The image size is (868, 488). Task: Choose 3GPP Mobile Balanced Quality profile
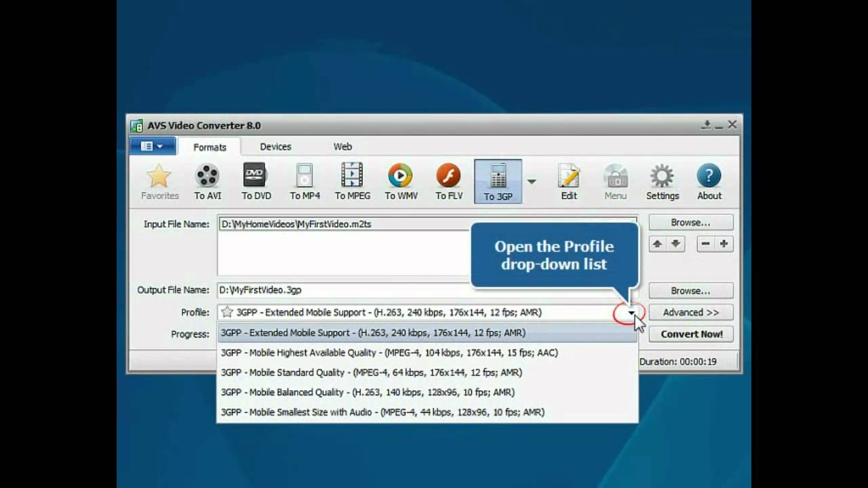coord(427,392)
